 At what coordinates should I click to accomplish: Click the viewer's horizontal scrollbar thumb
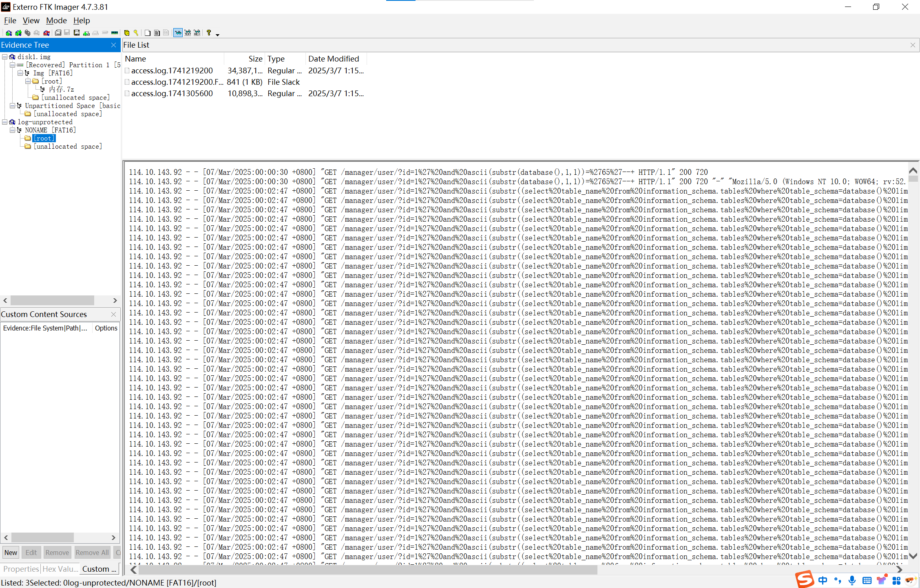[367, 570]
